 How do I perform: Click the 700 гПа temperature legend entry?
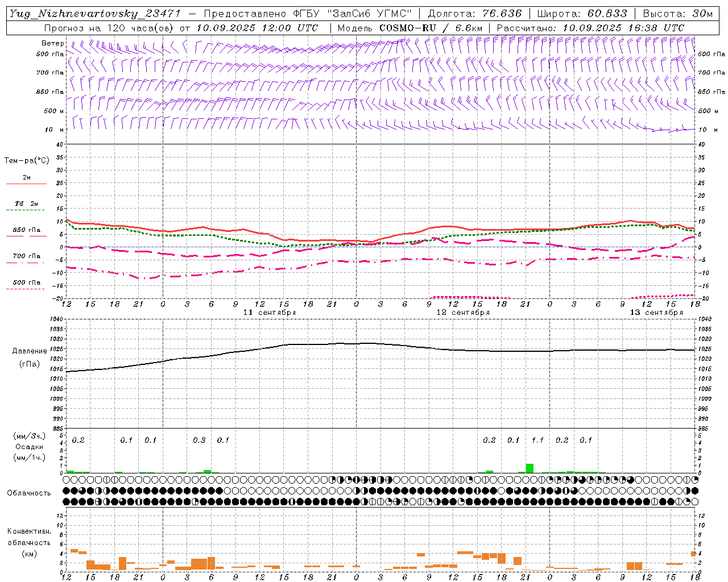pyautogui.click(x=27, y=256)
